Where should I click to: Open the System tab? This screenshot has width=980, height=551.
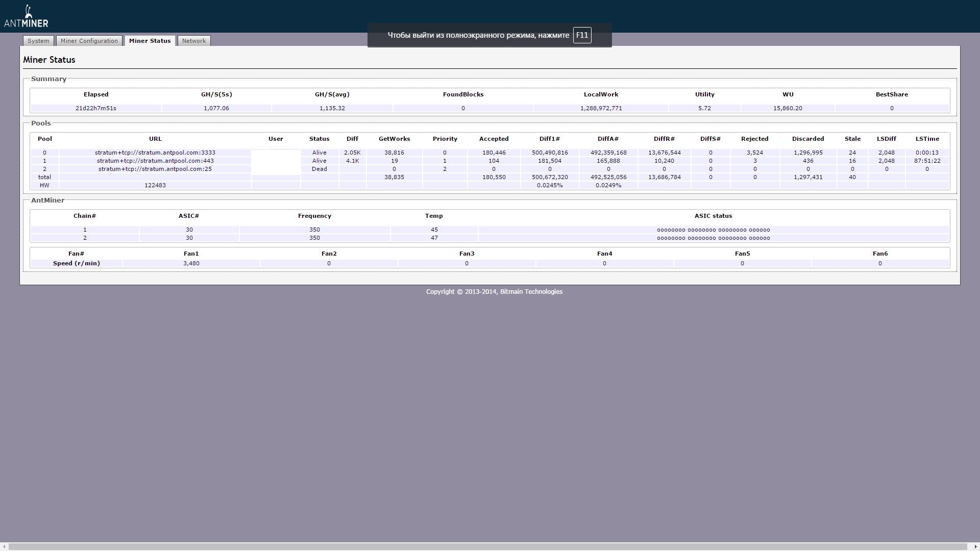[38, 41]
